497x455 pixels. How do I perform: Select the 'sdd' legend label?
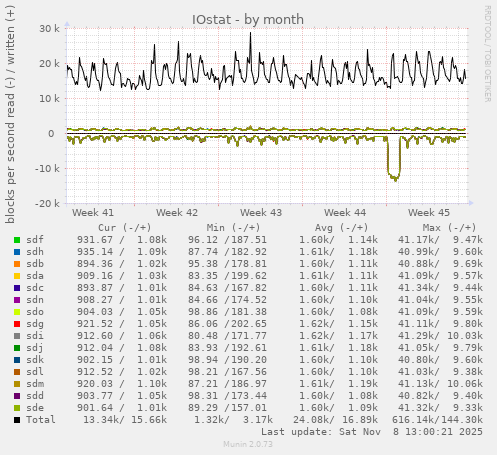coord(35,396)
